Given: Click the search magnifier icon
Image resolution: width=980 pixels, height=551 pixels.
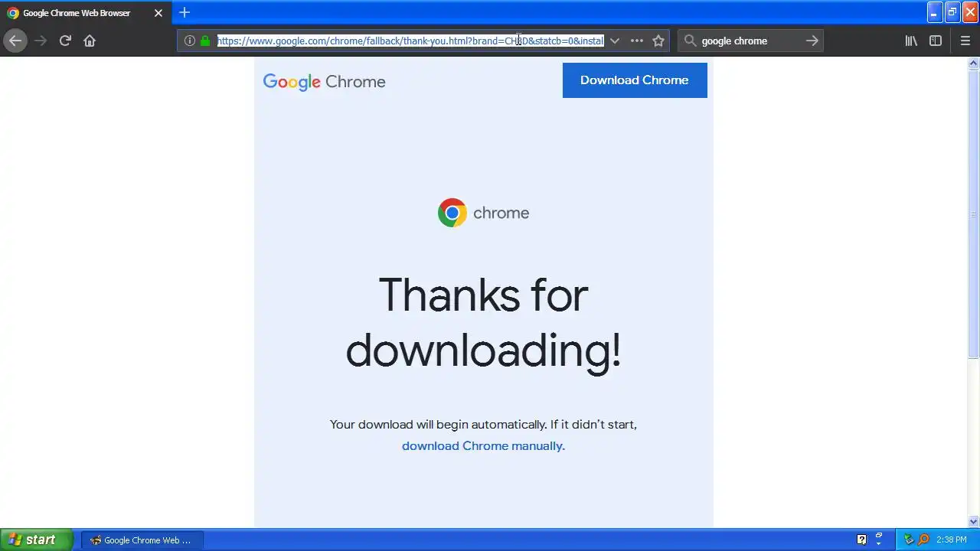Looking at the screenshot, I should (x=691, y=41).
